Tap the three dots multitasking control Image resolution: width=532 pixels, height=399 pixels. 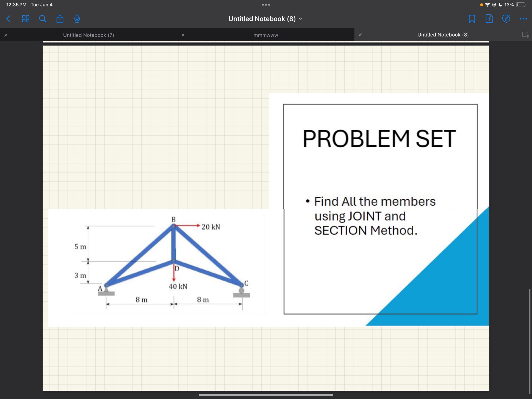tap(266, 5)
